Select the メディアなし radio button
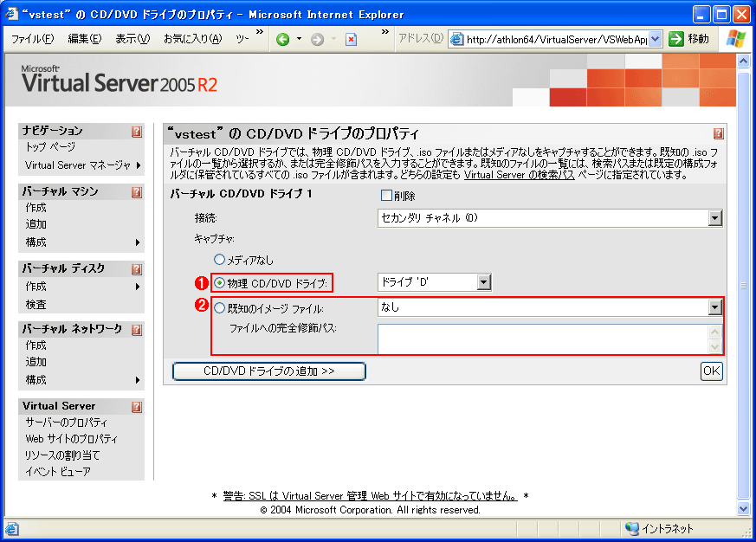Image resolution: width=756 pixels, height=542 pixels. [x=219, y=260]
